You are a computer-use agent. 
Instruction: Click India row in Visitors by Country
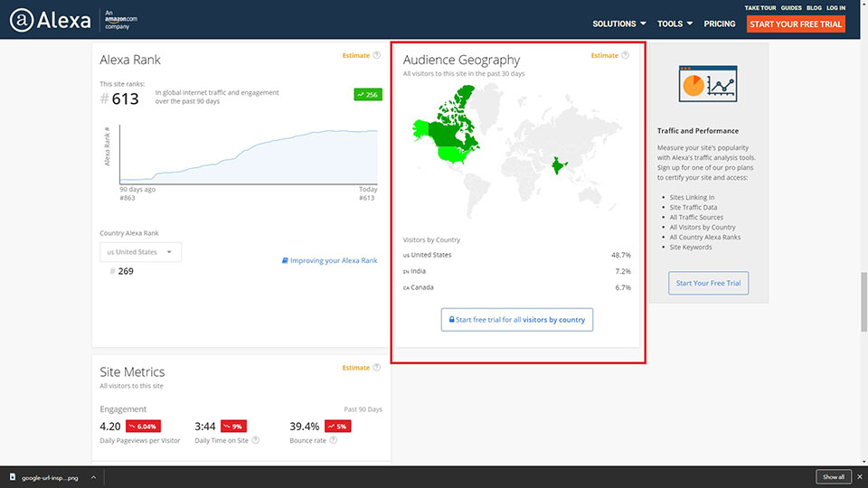(x=517, y=271)
